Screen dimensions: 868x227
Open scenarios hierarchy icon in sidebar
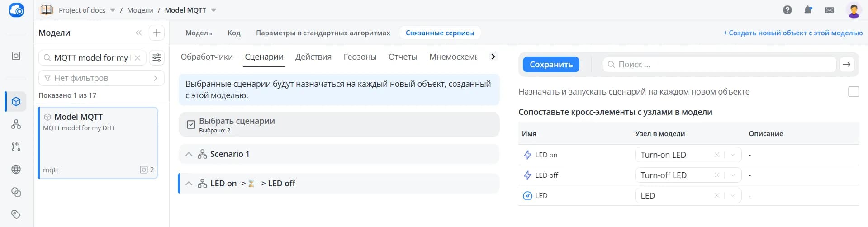(16, 124)
